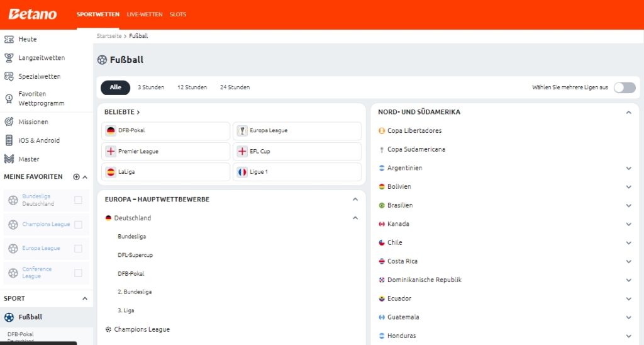Check the Conference League favorite checkbox
The image size is (644, 345).
78,273
